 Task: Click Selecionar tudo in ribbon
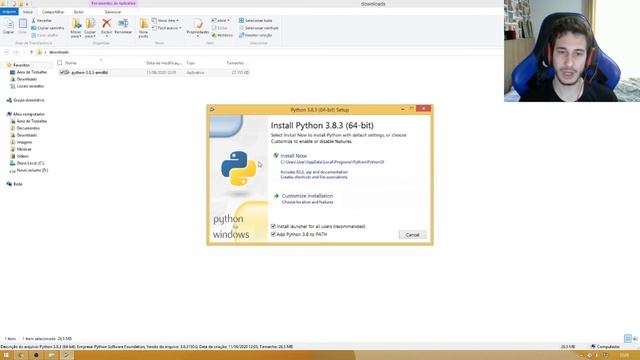coord(256,20)
